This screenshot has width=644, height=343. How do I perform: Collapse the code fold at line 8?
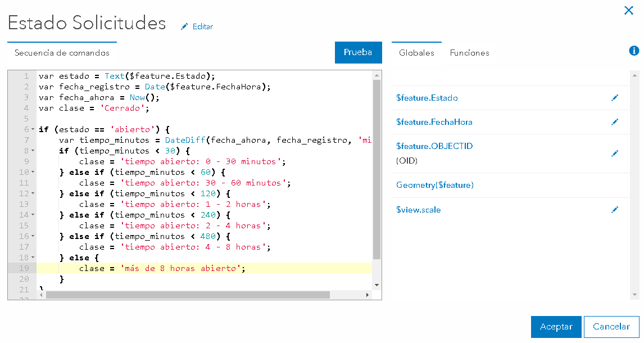pos(33,151)
